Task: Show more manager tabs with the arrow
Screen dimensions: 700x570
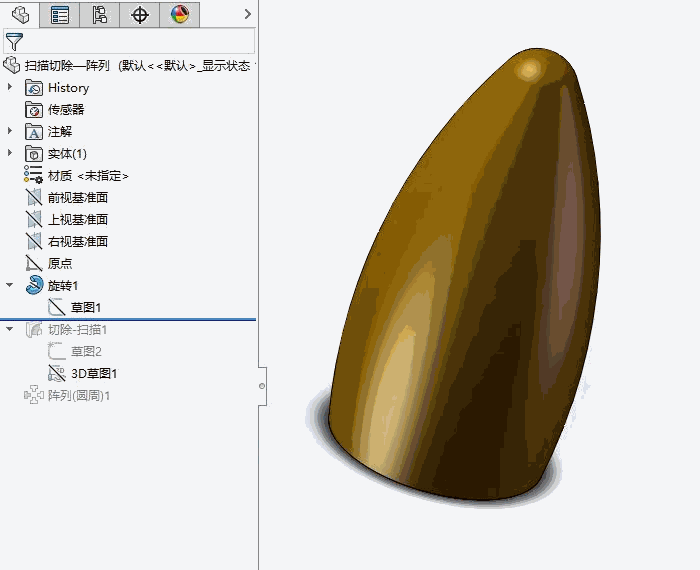Action: pyautogui.click(x=248, y=14)
